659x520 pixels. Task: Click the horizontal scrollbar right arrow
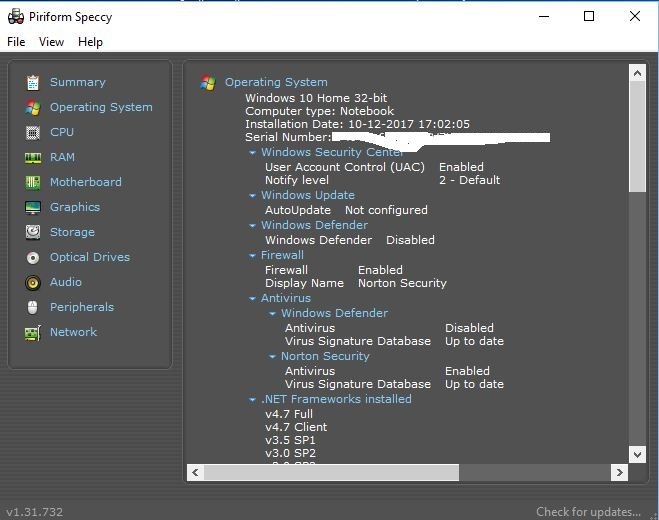pos(620,472)
